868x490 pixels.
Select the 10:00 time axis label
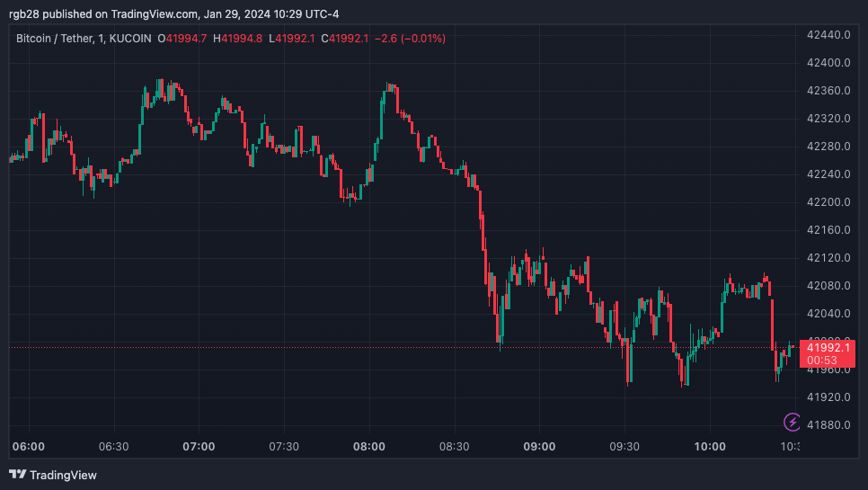(x=710, y=447)
